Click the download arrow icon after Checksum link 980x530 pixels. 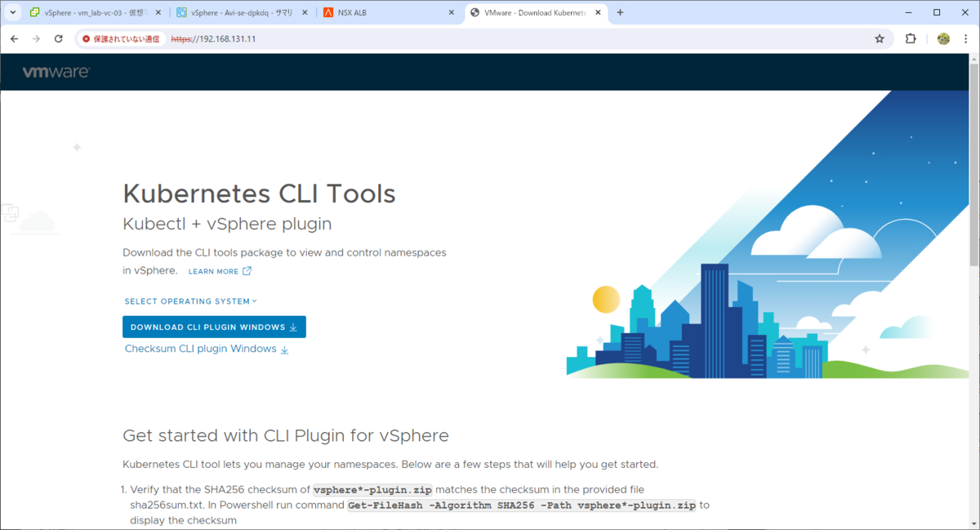pyautogui.click(x=284, y=350)
